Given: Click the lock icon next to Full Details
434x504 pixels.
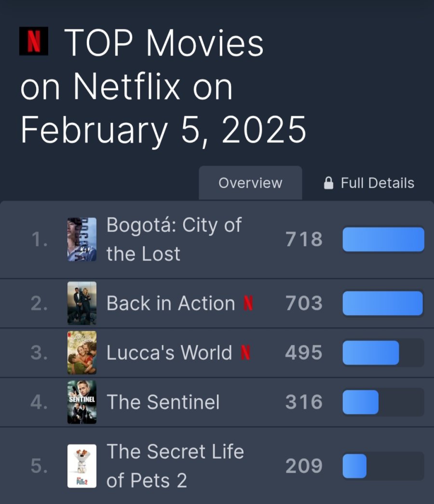Looking at the screenshot, I should point(328,183).
